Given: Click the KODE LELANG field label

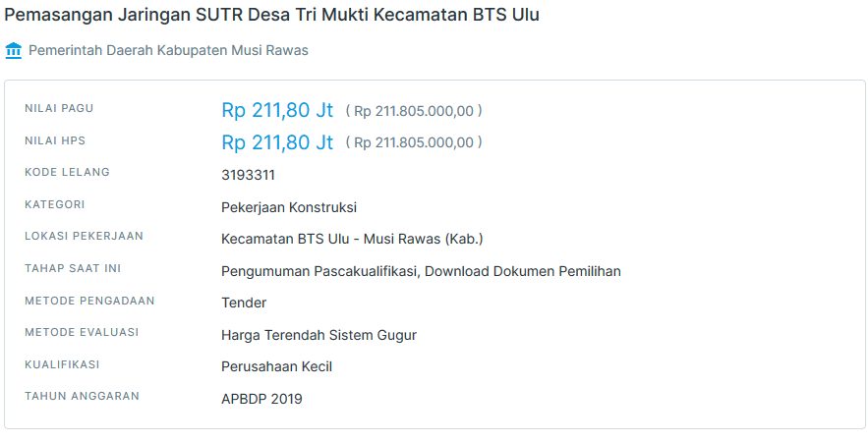Looking at the screenshot, I should (x=67, y=172).
